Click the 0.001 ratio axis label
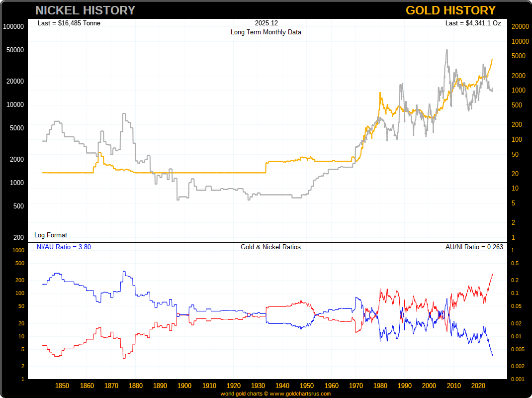532x398 pixels. (x=518, y=379)
